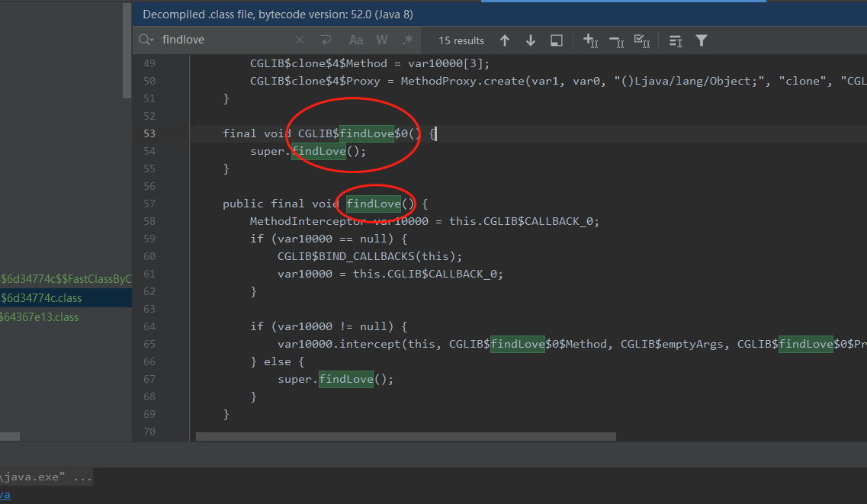Screen dimensions: 867x504
Task: Click the Decompiled .class file banner
Action: (x=499, y=14)
